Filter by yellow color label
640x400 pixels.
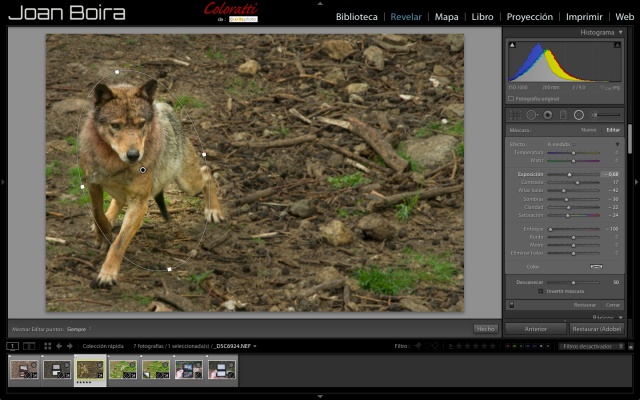[x=514, y=346]
